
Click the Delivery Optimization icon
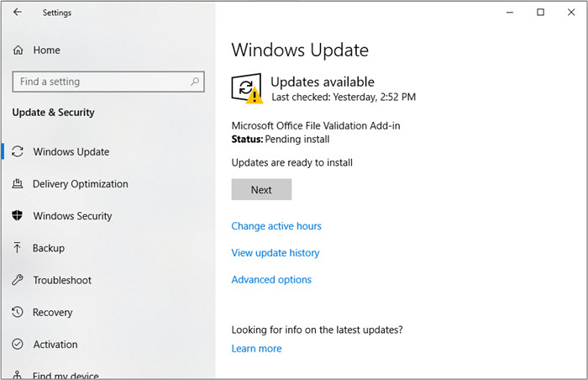18,183
